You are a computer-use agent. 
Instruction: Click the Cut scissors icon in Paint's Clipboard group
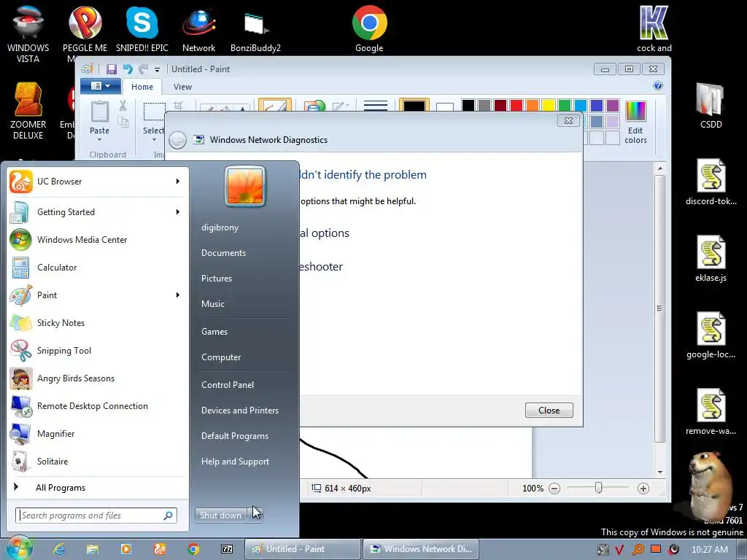[123, 106]
